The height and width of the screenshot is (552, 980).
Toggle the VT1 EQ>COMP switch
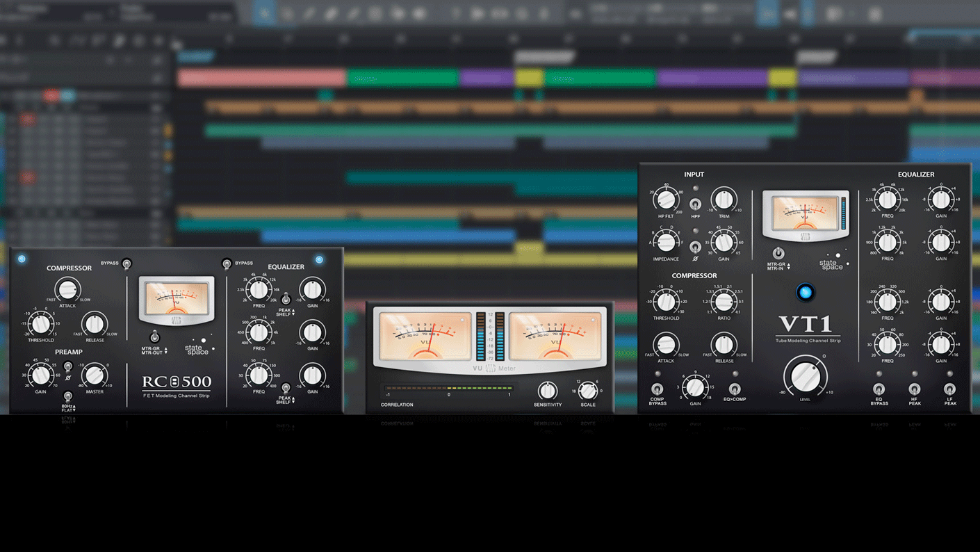734,389
